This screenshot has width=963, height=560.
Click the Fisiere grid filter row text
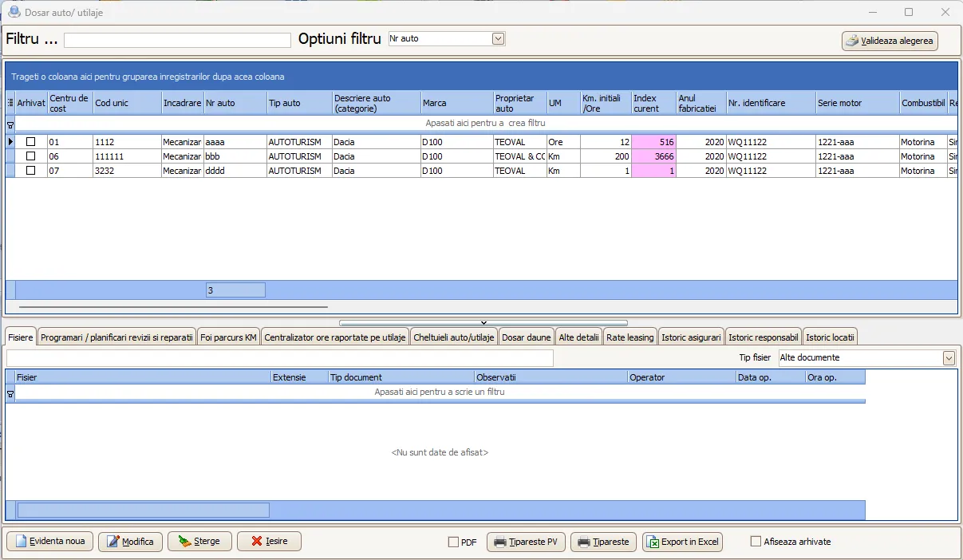tap(440, 392)
